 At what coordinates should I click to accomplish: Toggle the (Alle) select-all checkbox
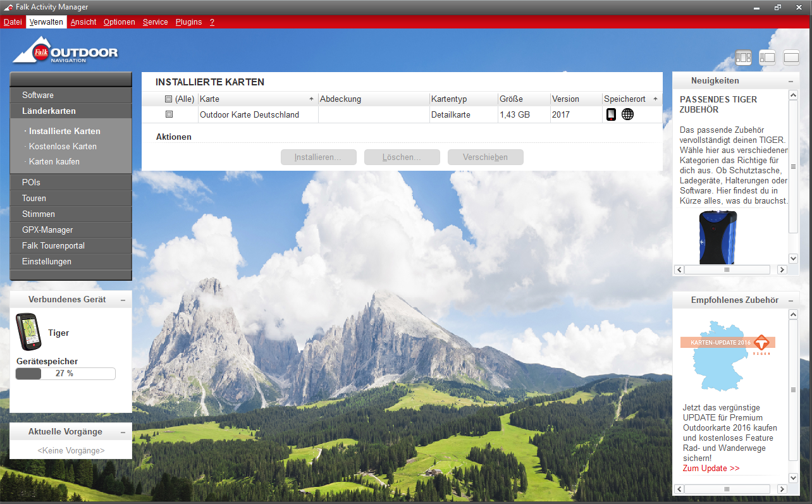[168, 99]
